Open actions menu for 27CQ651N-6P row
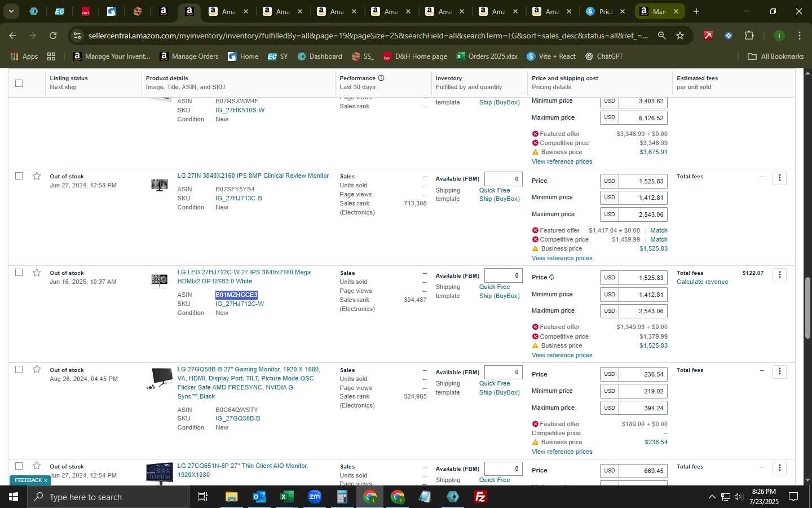Image resolution: width=812 pixels, height=508 pixels. coord(779,468)
